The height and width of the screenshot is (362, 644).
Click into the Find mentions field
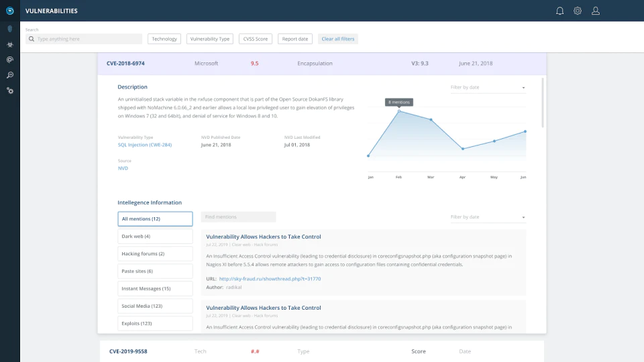point(238,217)
